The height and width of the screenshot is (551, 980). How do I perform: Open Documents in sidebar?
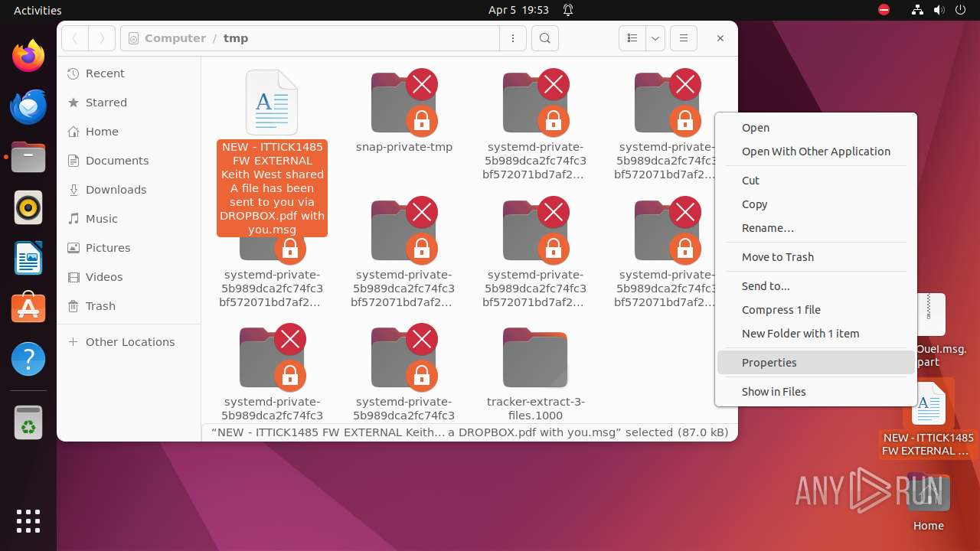click(x=129, y=161)
